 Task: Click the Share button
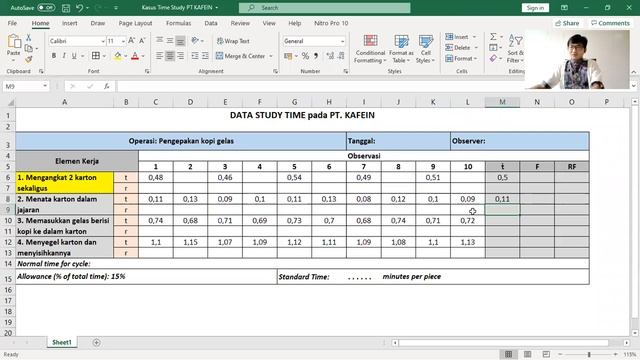(567, 23)
